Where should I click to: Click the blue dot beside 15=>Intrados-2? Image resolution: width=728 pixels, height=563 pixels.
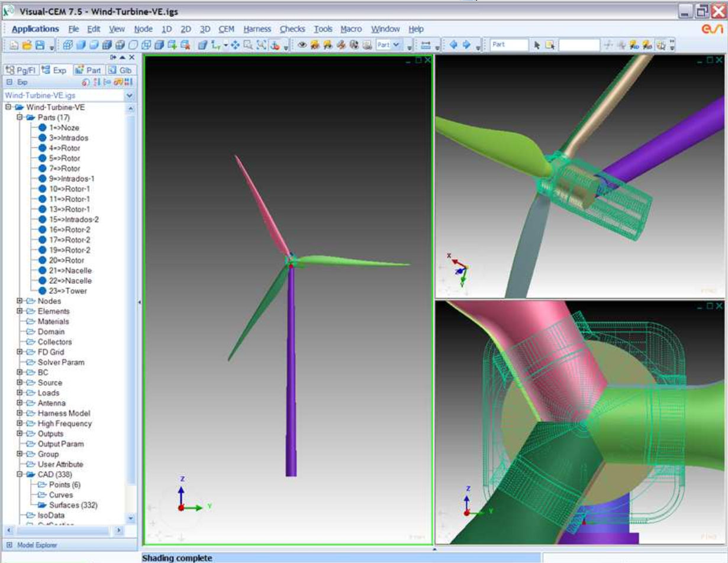(42, 219)
